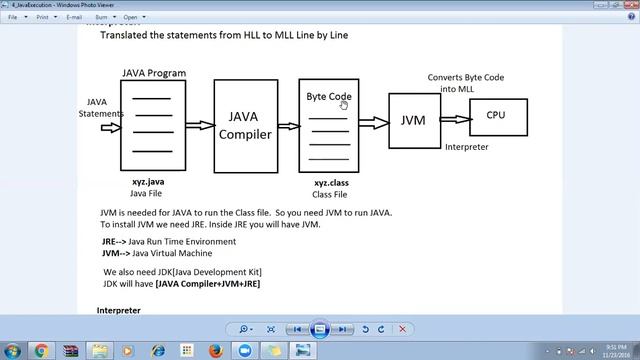The image size is (640, 360).
Task: Open the sticky-note folder taskbar icon
Action: (x=274, y=351)
